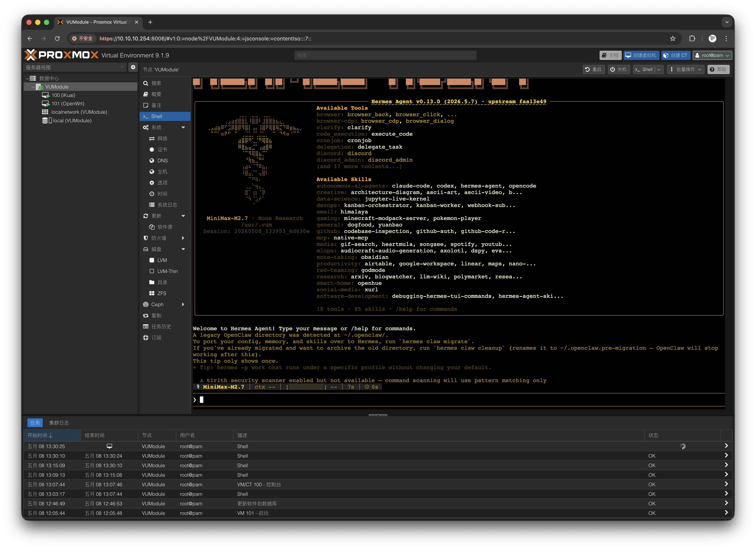The height and width of the screenshot is (549, 756).
Task: Select the VM 101 - 启动 task row
Action: [378, 513]
